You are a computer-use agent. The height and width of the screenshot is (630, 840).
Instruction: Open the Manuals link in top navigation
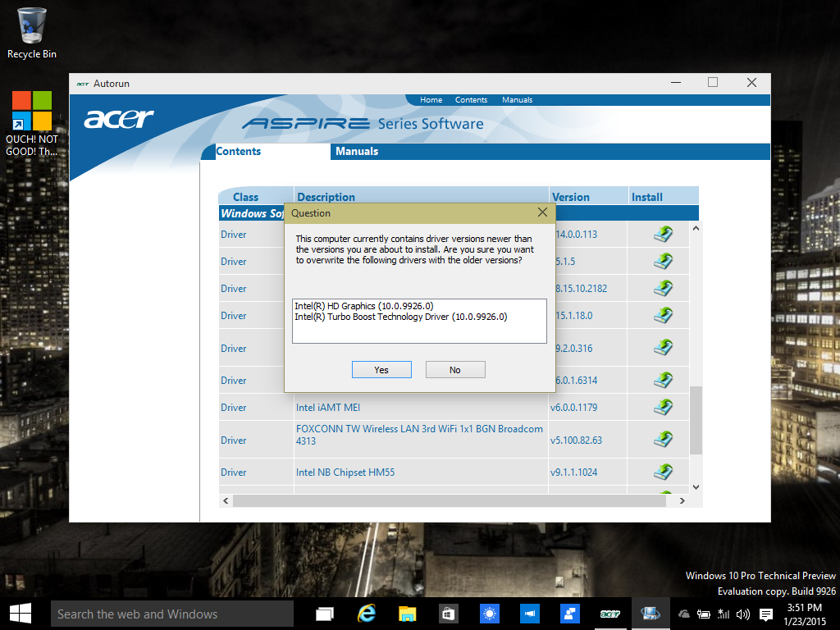[x=517, y=99]
